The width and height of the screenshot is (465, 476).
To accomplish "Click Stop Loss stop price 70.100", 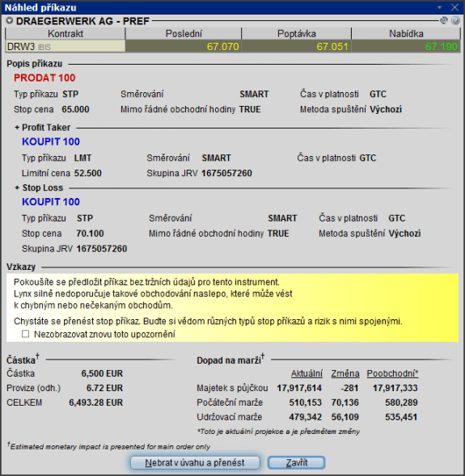I will (x=90, y=234).
